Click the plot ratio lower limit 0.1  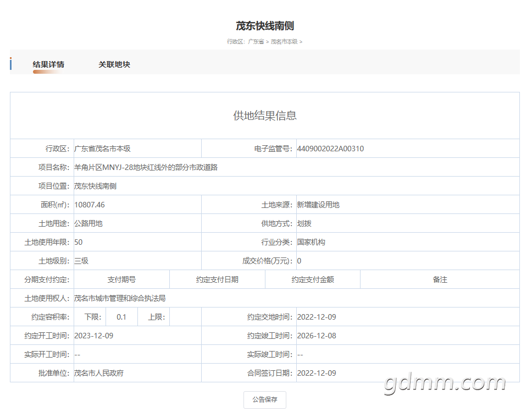[x=121, y=317]
